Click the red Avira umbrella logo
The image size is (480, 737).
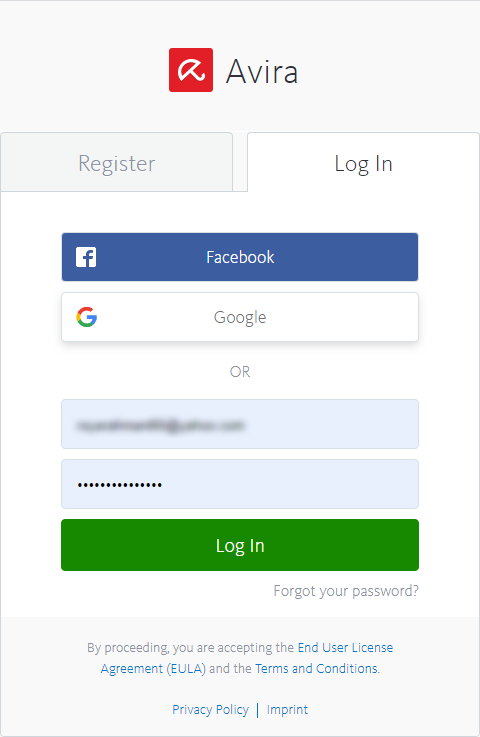click(191, 70)
